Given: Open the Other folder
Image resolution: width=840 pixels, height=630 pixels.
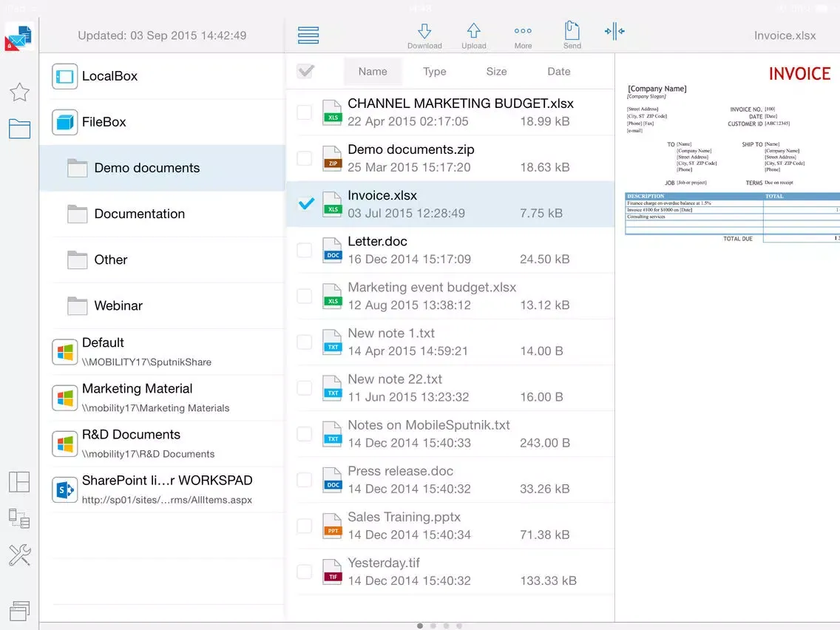Looking at the screenshot, I should coord(163,260).
